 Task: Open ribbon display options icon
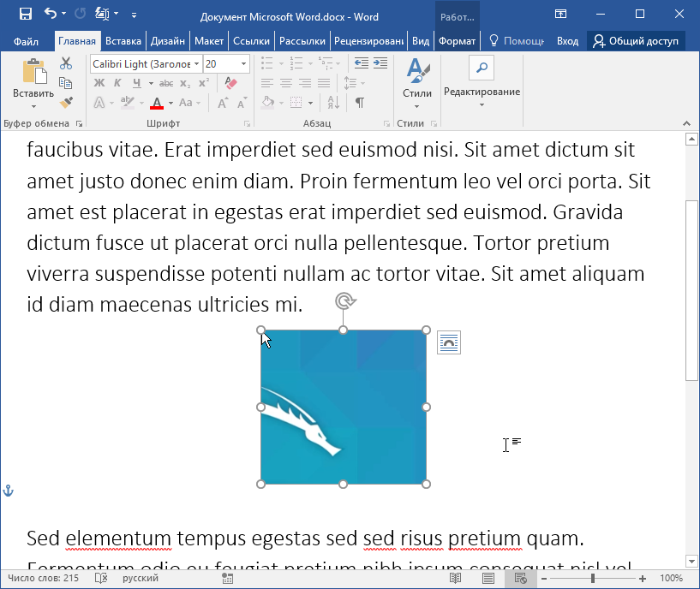pyautogui.click(x=560, y=14)
